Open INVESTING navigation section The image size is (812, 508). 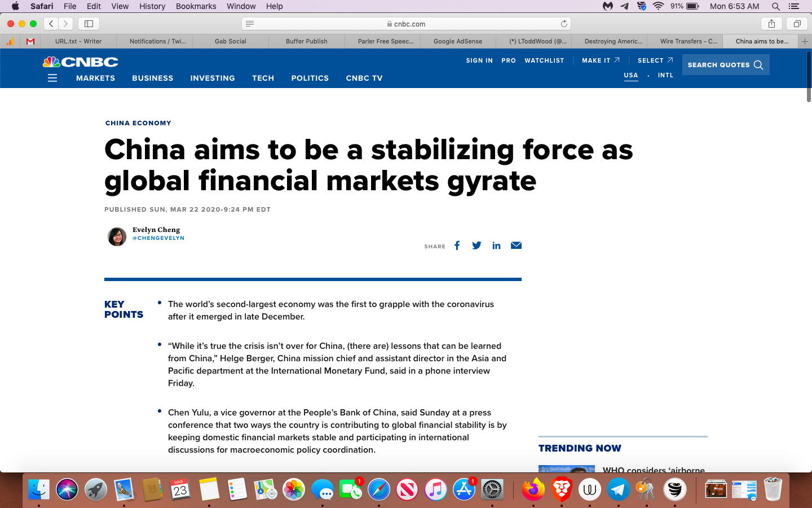point(213,78)
